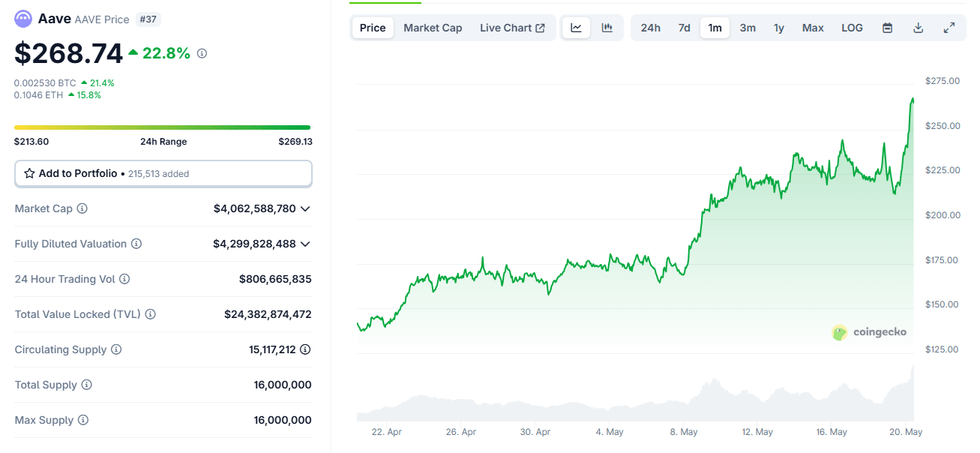The width and height of the screenshot is (980, 453).
Task: Select the Max time range
Action: 813,28
